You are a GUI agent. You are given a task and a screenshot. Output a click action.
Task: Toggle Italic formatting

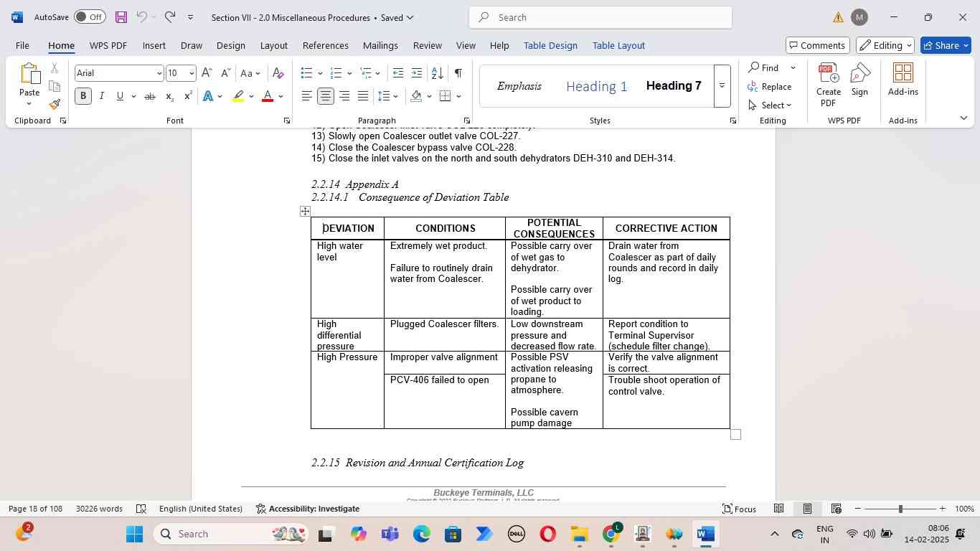(102, 96)
